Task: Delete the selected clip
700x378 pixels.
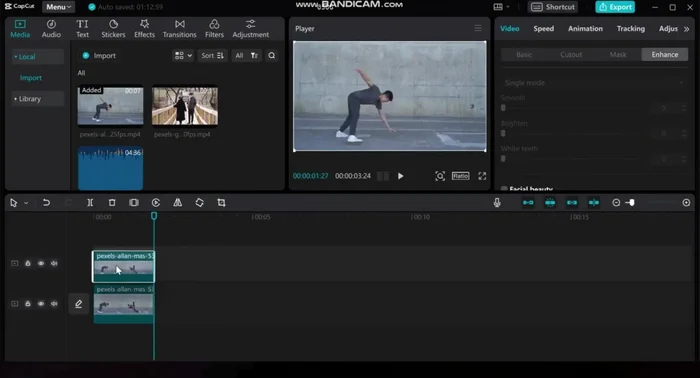Action: [112, 203]
